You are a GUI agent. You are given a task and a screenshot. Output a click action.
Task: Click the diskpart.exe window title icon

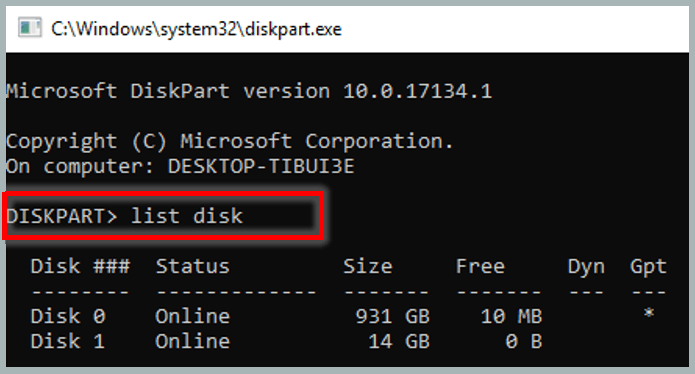(30, 28)
